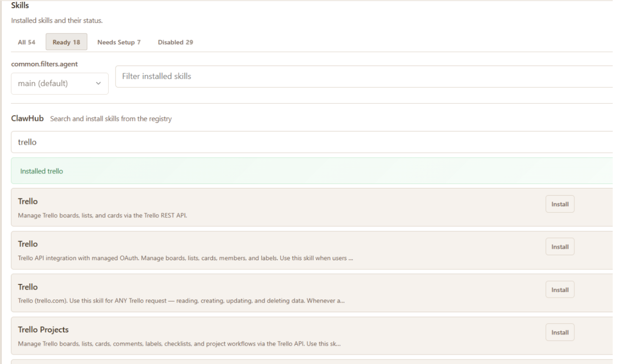This screenshot has height=364, width=617.
Task: Open the main (default) agent dropdown
Action: (60, 84)
